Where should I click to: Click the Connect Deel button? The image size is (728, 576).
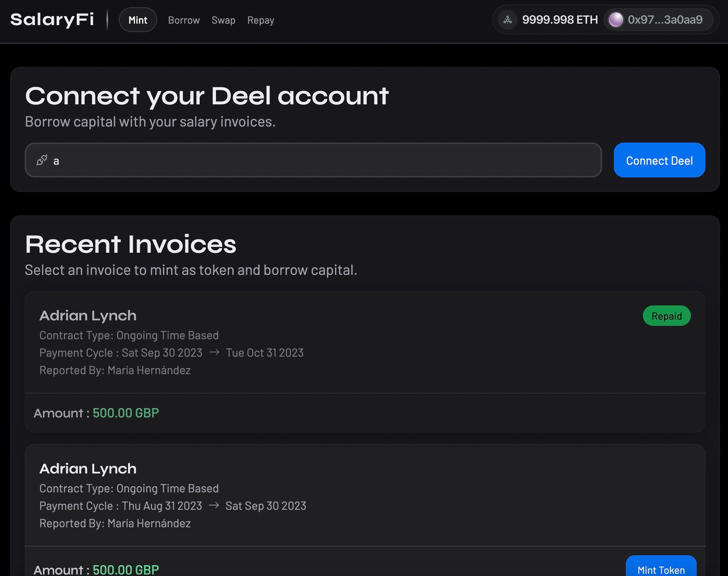tap(660, 160)
